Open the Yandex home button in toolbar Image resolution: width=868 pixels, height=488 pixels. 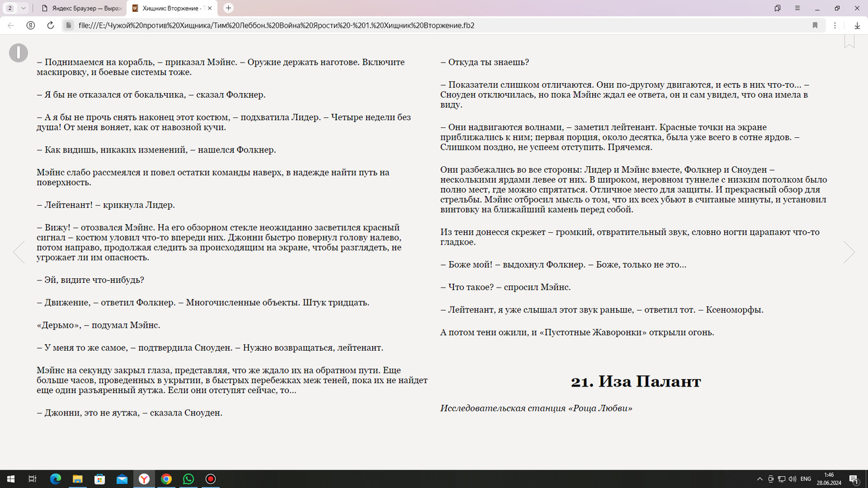click(30, 26)
